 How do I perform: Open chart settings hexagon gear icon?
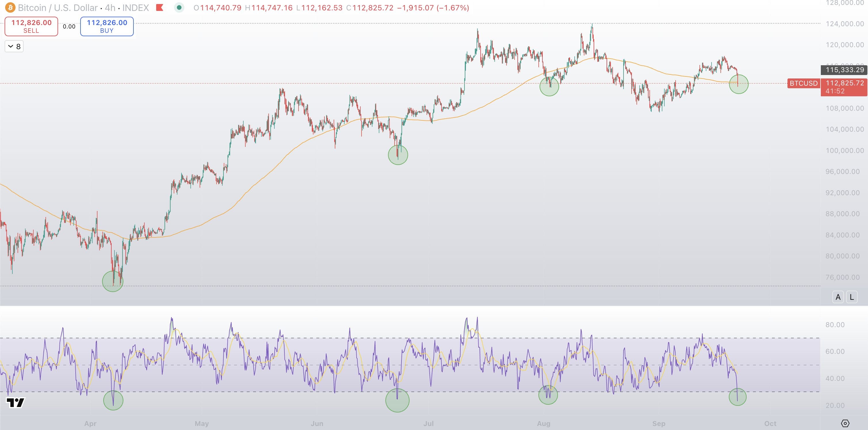pyautogui.click(x=845, y=423)
